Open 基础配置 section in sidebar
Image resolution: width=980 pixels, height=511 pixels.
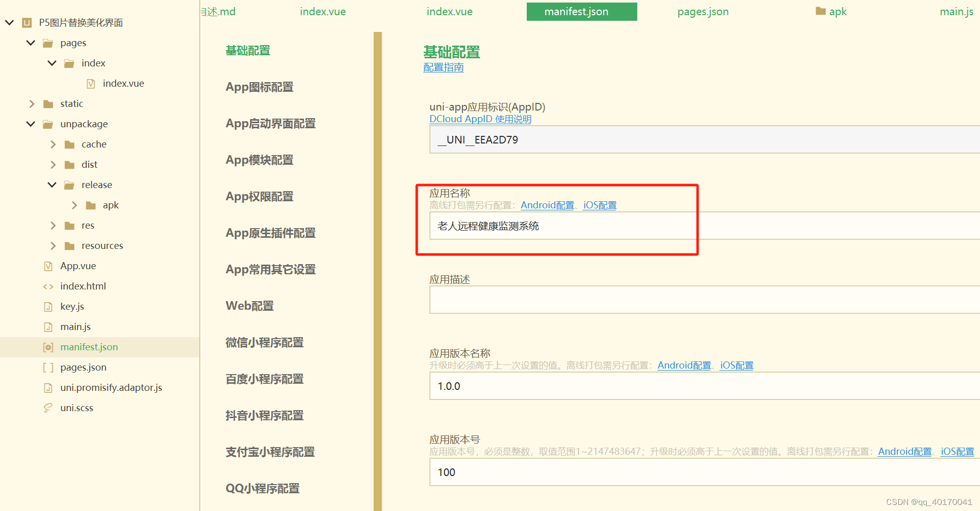click(x=248, y=51)
